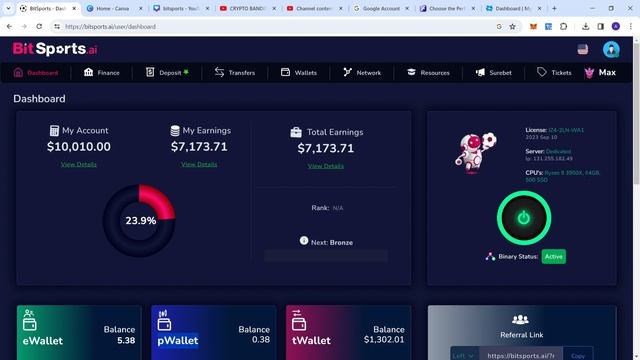The image size is (640, 360).
Task: Open the Surebet page
Action: tap(493, 73)
